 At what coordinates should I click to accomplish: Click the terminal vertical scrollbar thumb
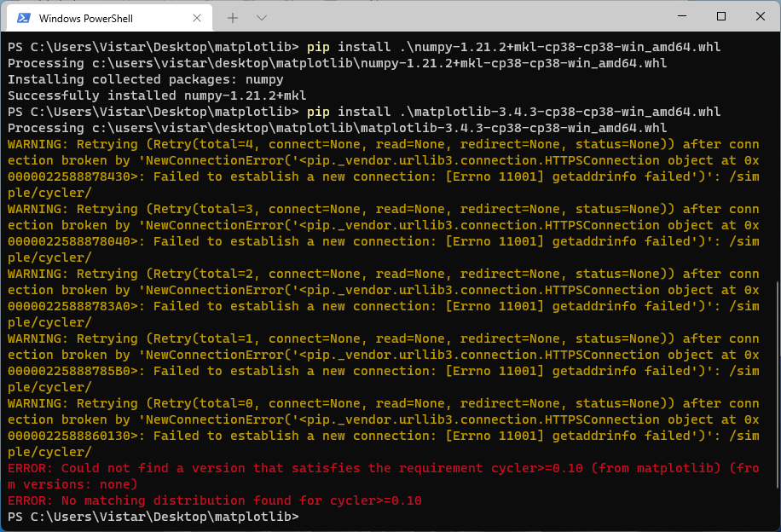tap(778, 385)
